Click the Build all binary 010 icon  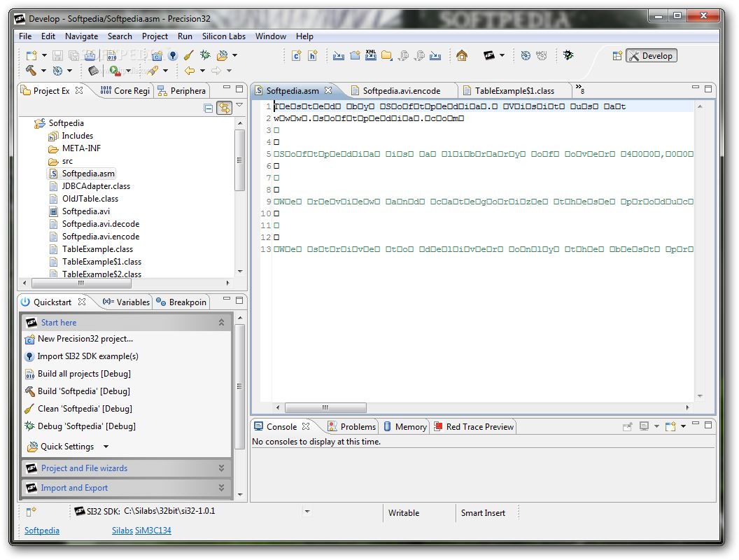(x=112, y=55)
